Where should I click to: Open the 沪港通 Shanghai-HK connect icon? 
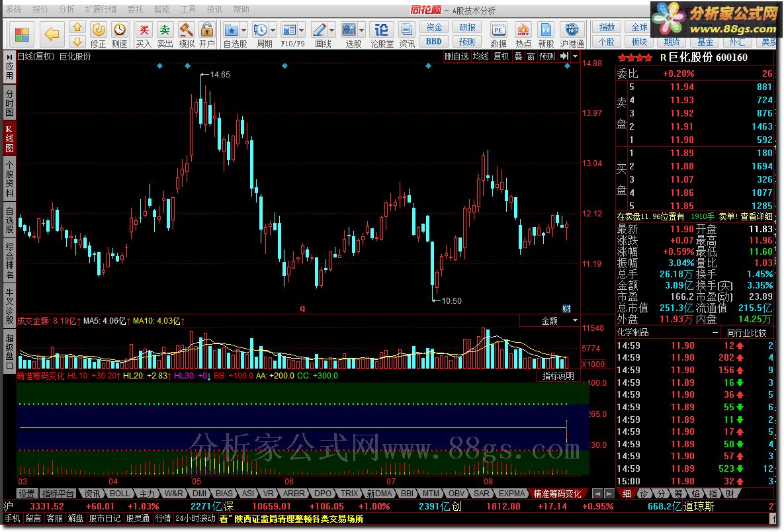coord(572,34)
